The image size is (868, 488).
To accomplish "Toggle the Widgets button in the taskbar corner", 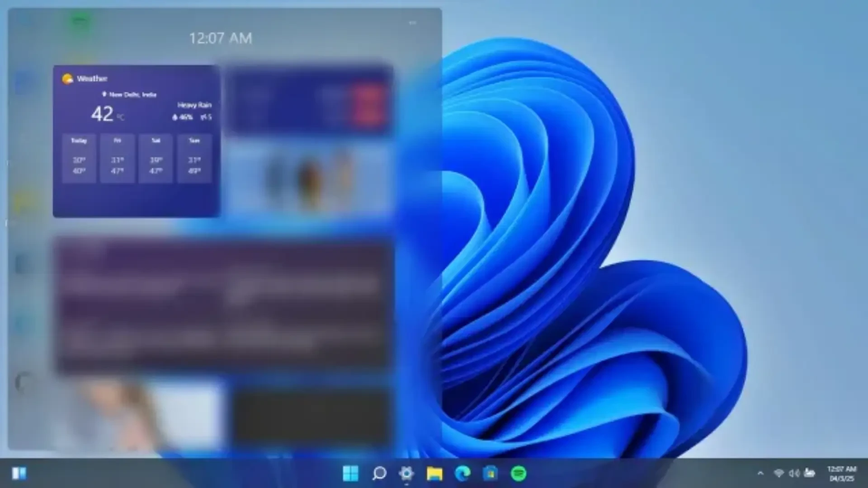I will [19, 473].
